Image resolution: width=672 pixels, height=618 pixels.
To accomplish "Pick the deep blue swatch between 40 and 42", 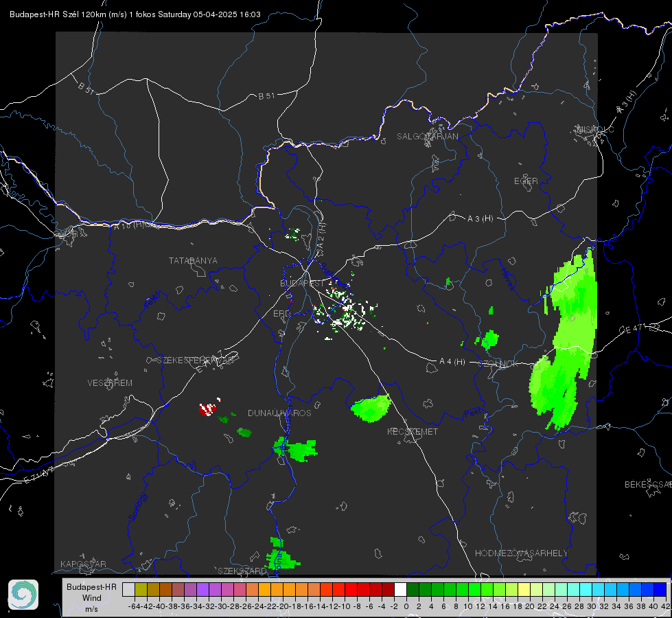I will pos(660,589).
